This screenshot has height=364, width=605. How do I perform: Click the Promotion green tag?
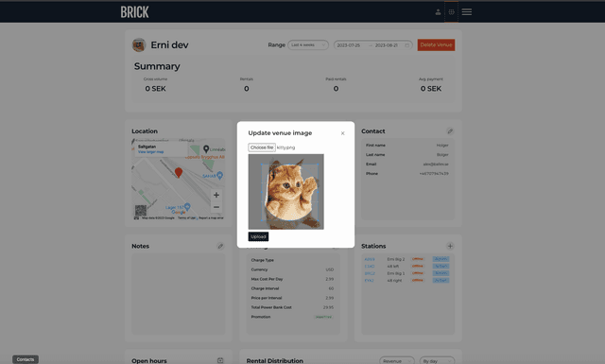(x=323, y=317)
